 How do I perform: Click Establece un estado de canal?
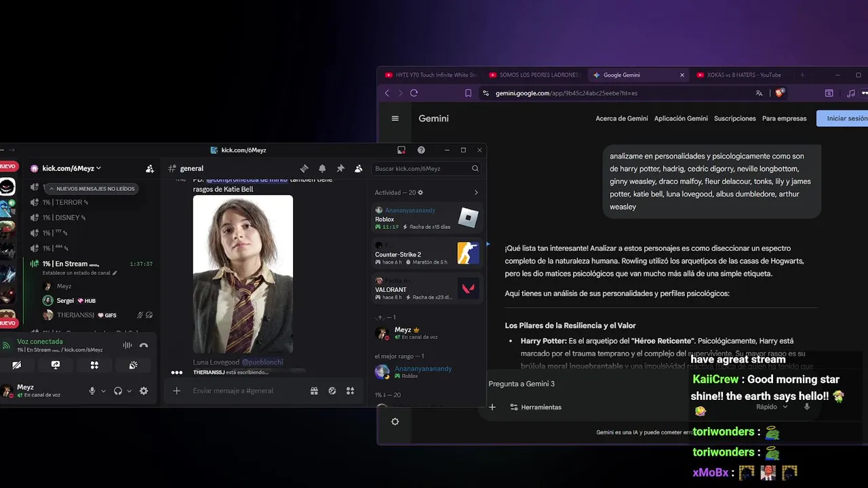pos(79,273)
